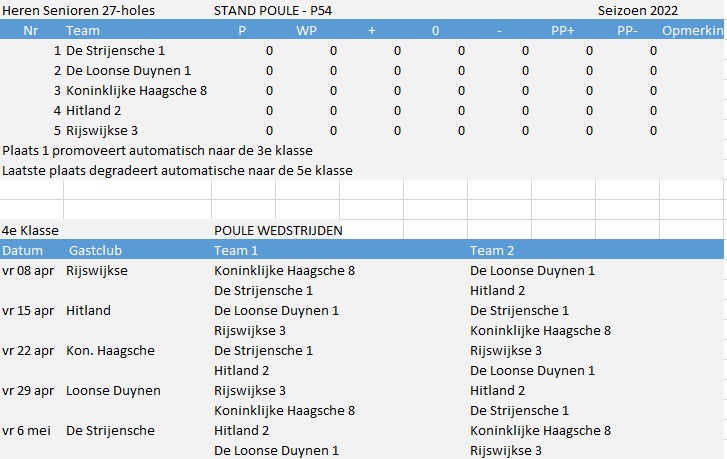This screenshot has height=459, width=727.
Task: Select the 'Heren Senioren 27-holes' heading cell
Action: [78, 11]
